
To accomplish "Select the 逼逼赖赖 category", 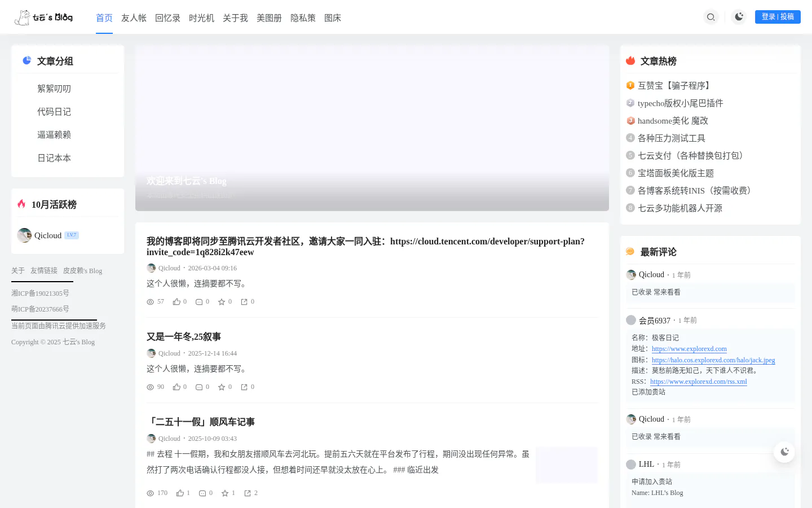I will pos(54,135).
